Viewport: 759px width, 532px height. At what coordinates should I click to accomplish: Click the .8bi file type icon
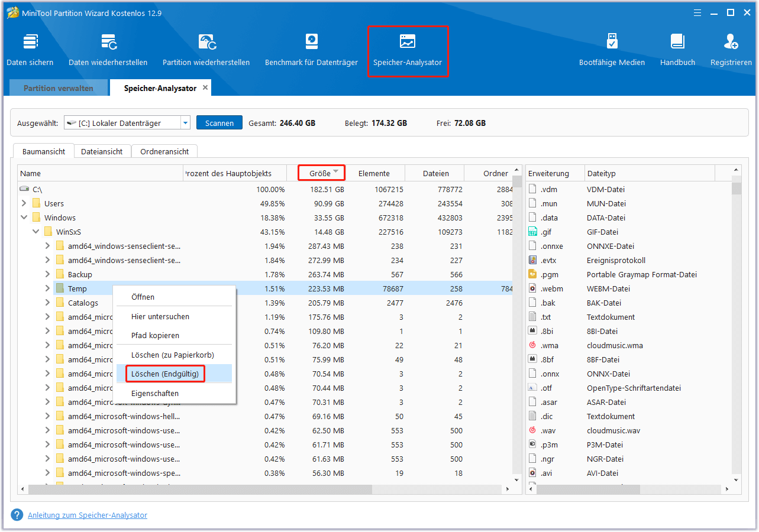[532, 331]
